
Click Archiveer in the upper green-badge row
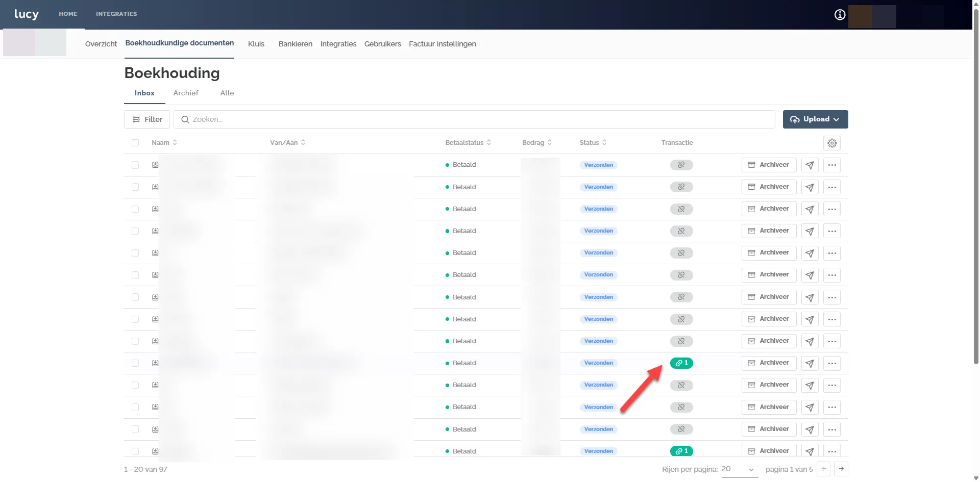pos(769,363)
